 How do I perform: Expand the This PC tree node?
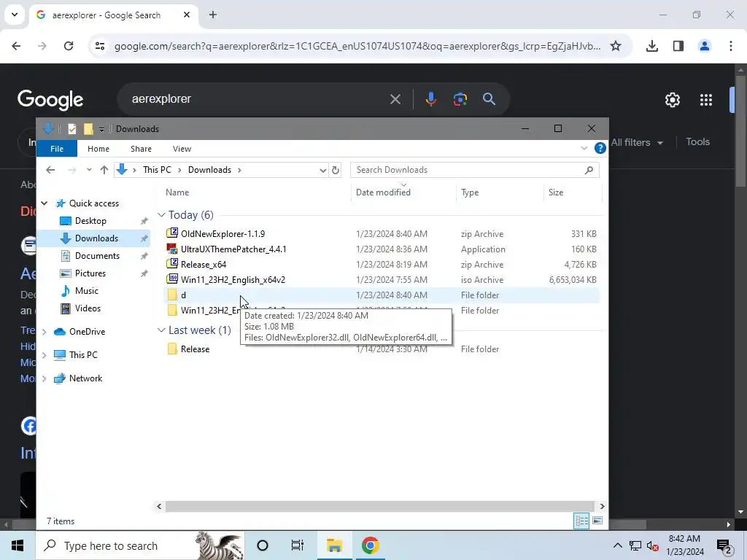tap(44, 355)
